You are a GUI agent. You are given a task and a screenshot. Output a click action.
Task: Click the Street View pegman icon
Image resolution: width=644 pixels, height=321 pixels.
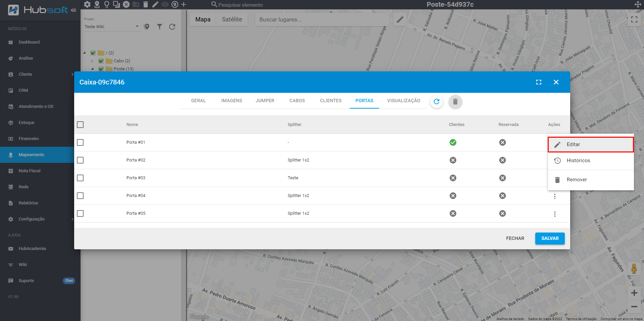click(634, 268)
